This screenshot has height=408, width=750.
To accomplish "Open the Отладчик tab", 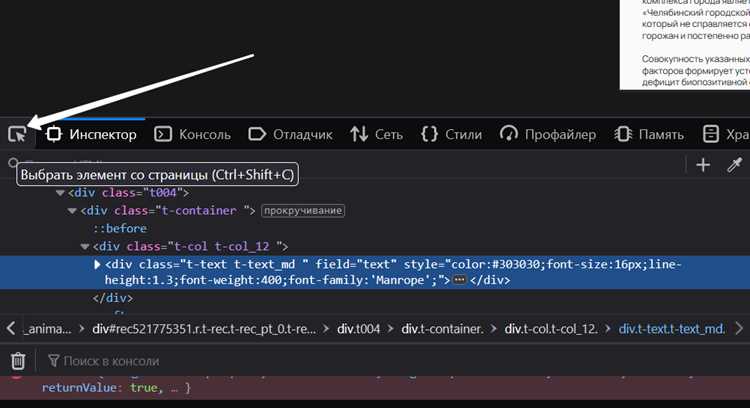I will [290, 134].
